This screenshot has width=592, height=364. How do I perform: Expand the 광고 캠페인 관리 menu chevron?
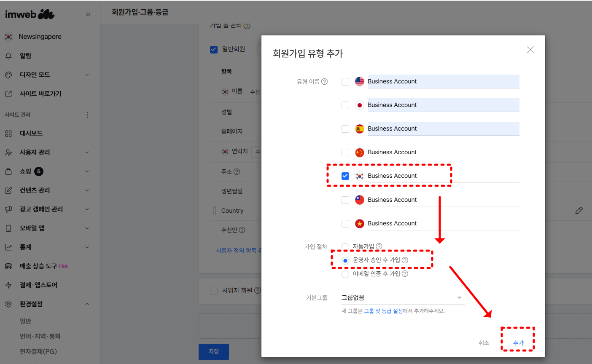click(87, 209)
